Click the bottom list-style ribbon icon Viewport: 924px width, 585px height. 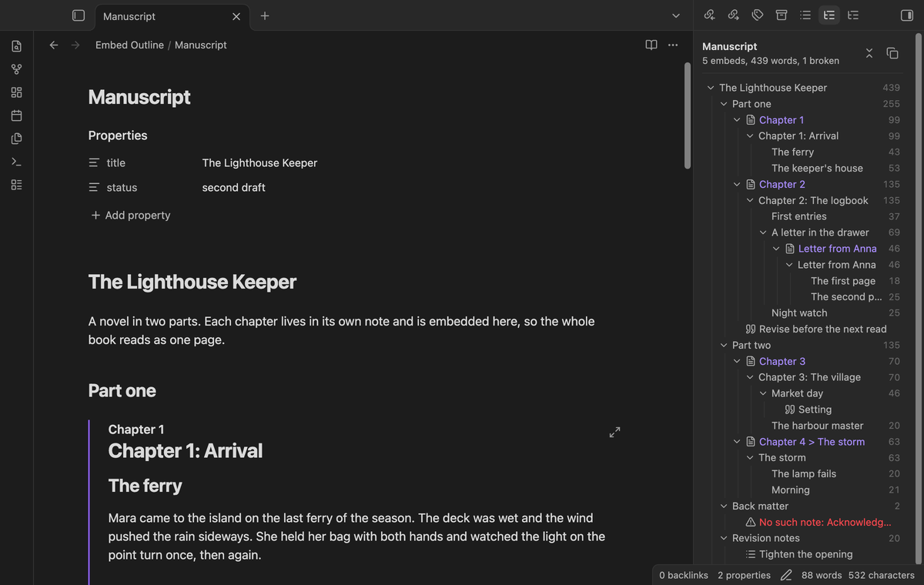click(16, 186)
